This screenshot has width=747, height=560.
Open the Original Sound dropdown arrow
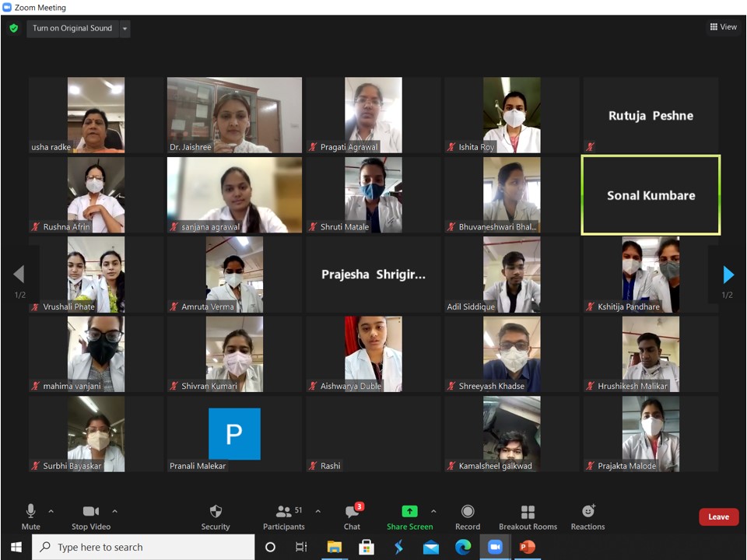(x=124, y=29)
